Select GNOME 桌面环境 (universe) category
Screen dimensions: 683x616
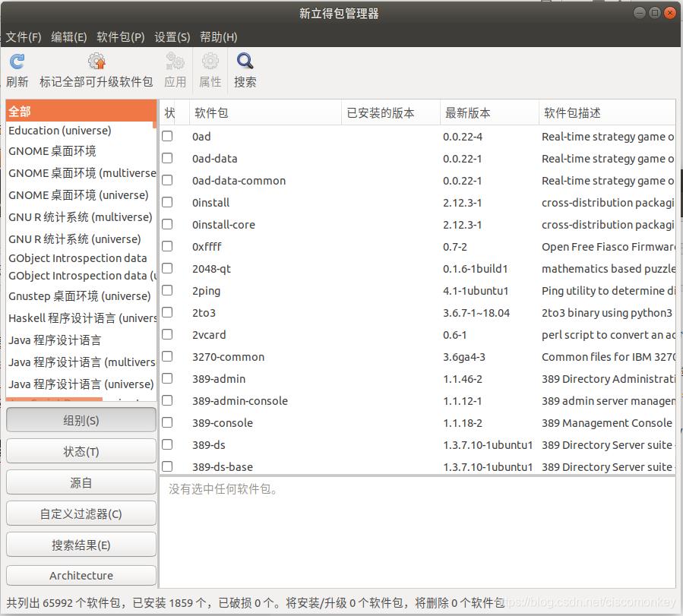click(81, 194)
